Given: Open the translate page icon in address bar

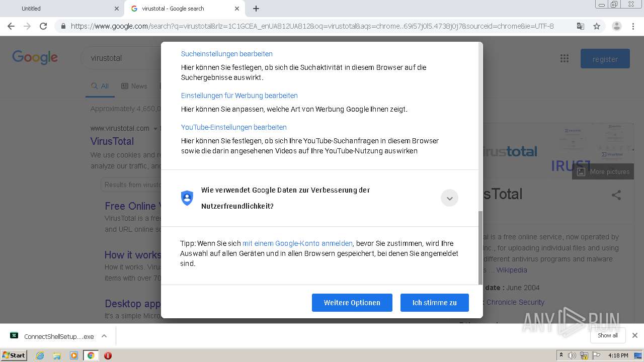Looking at the screenshot, I should pos(580,26).
